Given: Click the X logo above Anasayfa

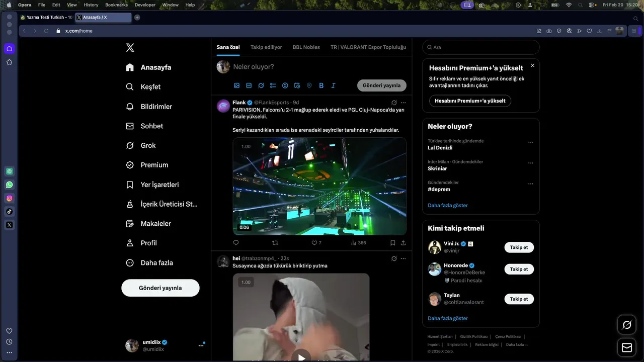Looking at the screenshot, I should point(130,48).
